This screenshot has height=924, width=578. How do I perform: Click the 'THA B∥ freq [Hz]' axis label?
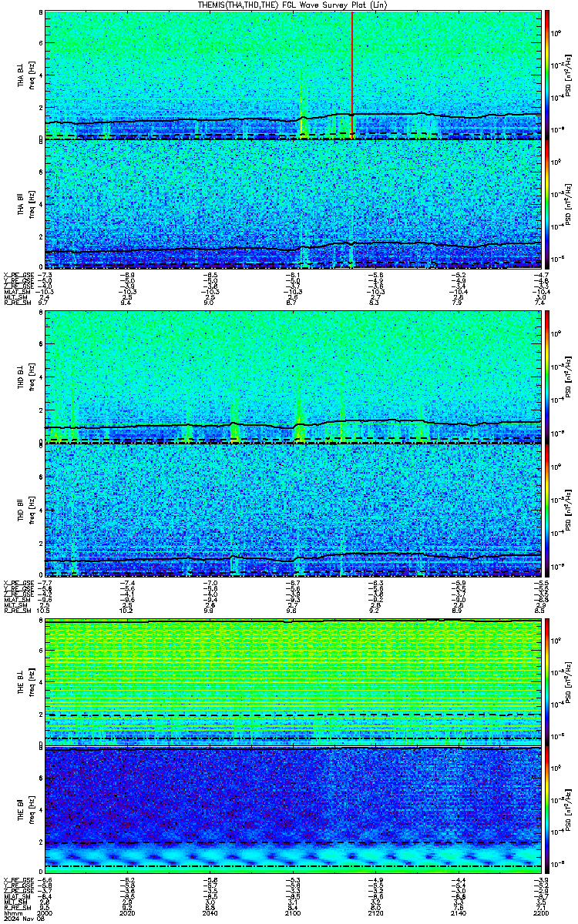coord(25,204)
